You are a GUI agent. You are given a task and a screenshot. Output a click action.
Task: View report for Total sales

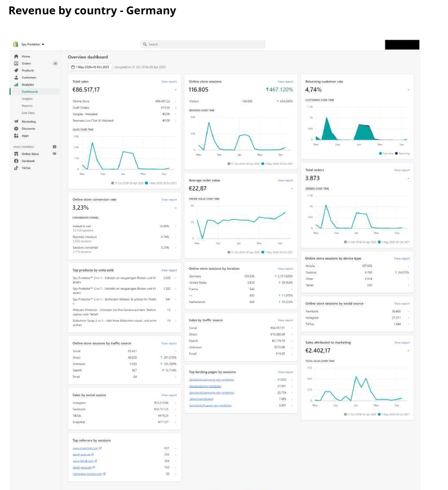[169, 82]
